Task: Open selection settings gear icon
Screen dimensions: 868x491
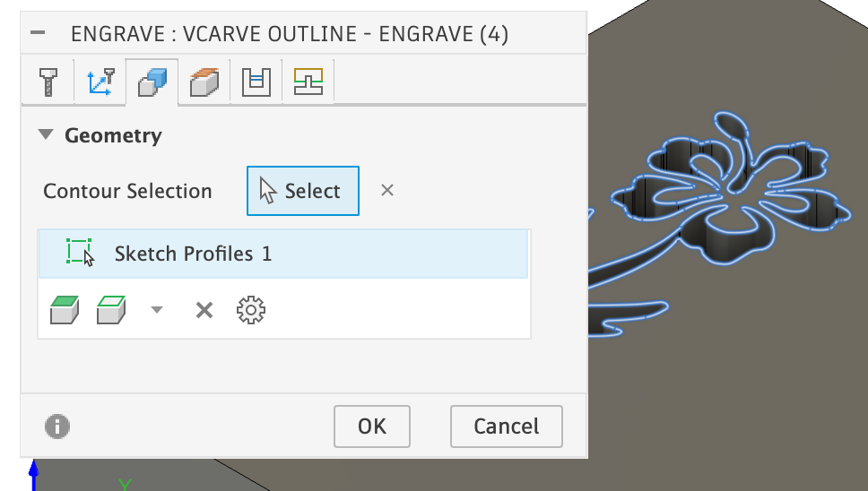Action: tap(251, 310)
